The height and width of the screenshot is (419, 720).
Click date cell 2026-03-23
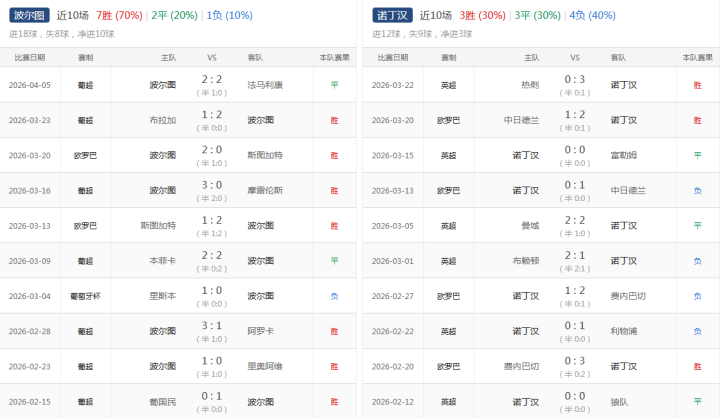click(30, 120)
